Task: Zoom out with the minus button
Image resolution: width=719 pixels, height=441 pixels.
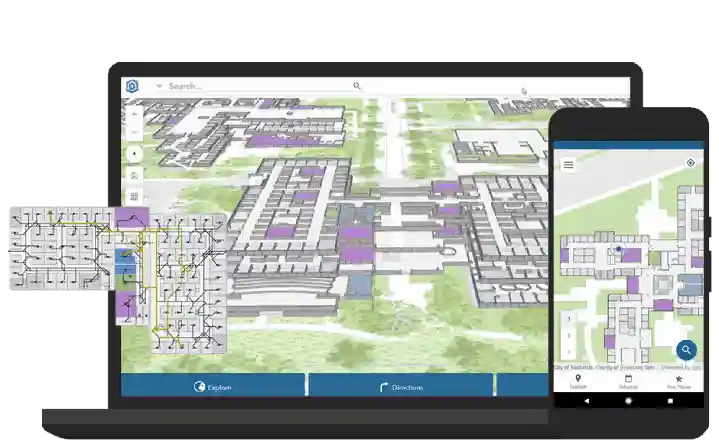Action: tap(134, 132)
